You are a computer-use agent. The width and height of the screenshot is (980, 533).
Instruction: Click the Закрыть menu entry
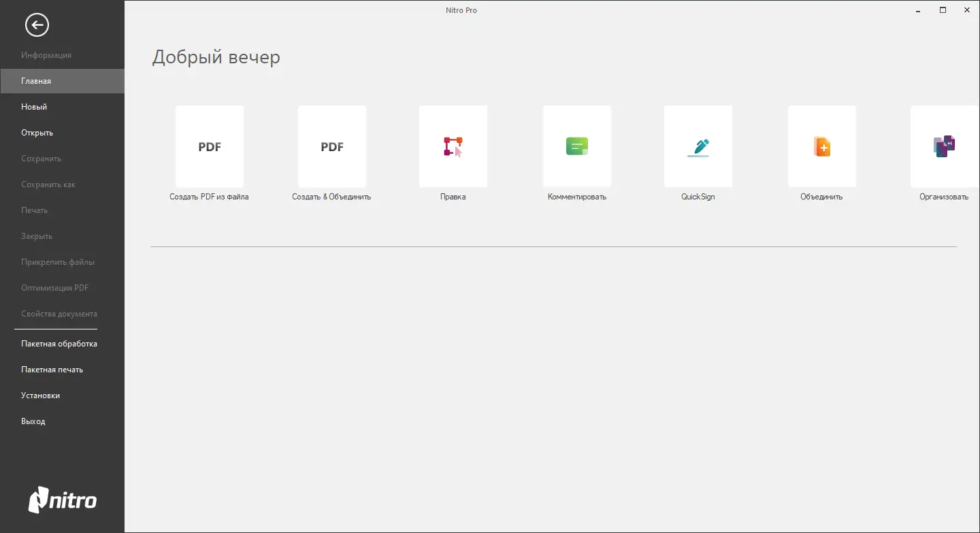click(62, 236)
